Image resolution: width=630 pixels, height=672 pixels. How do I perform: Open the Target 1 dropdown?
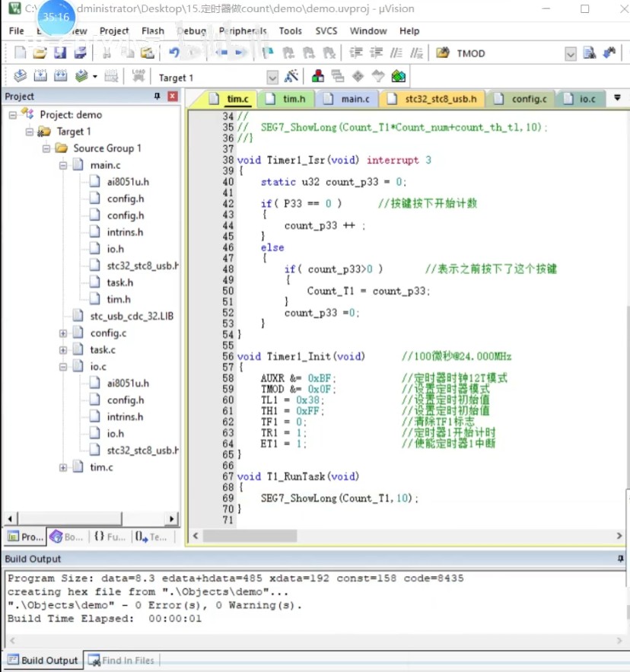(x=272, y=78)
